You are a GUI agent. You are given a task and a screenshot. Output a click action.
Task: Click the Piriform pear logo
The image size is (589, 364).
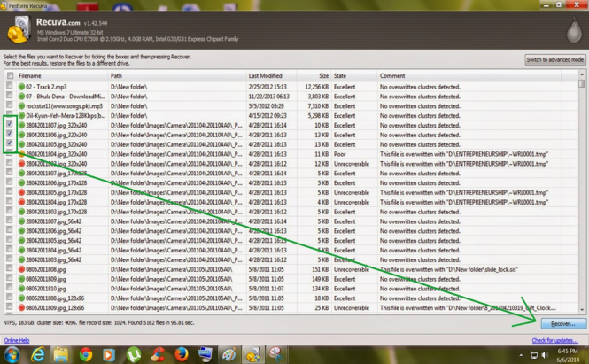(x=574, y=30)
